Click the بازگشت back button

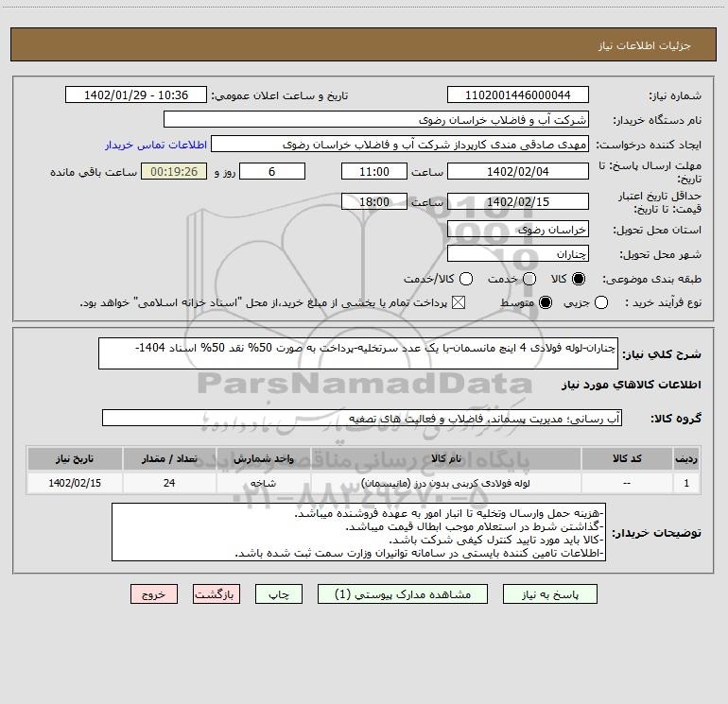click(x=217, y=594)
